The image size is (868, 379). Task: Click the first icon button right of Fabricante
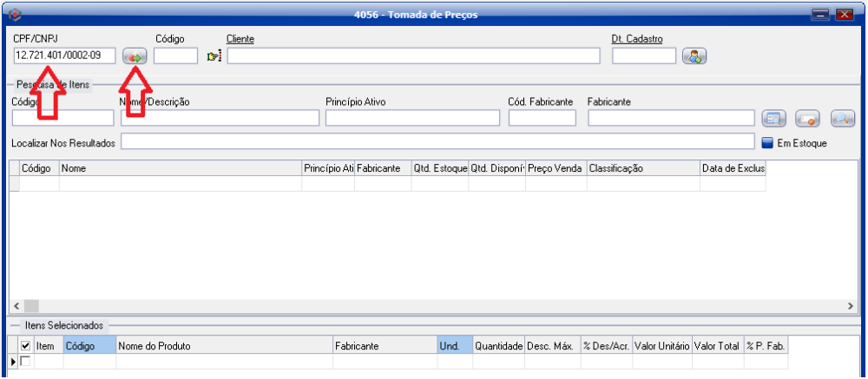[x=775, y=119]
